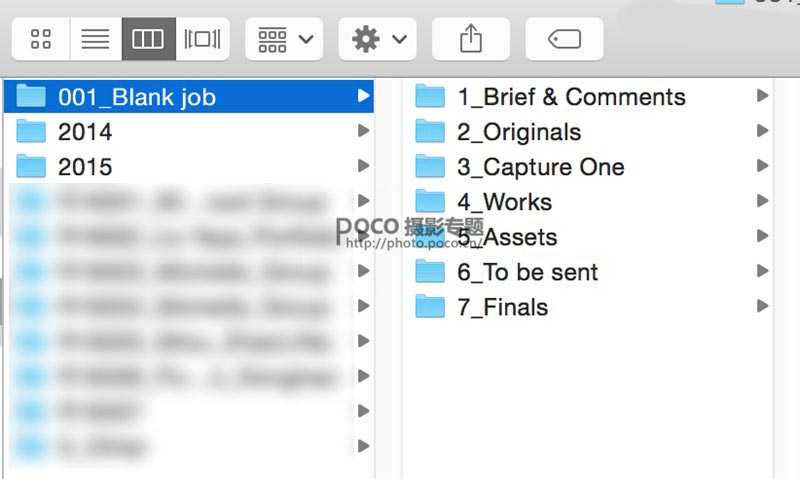Click the 2_Originals folder icon
Viewport: 800px width, 479px height.
[430, 132]
